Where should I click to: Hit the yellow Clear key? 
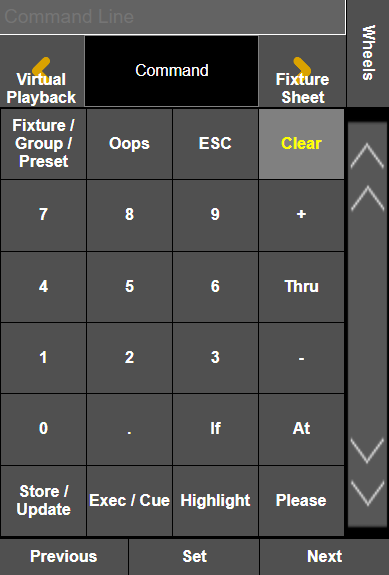tap(301, 144)
